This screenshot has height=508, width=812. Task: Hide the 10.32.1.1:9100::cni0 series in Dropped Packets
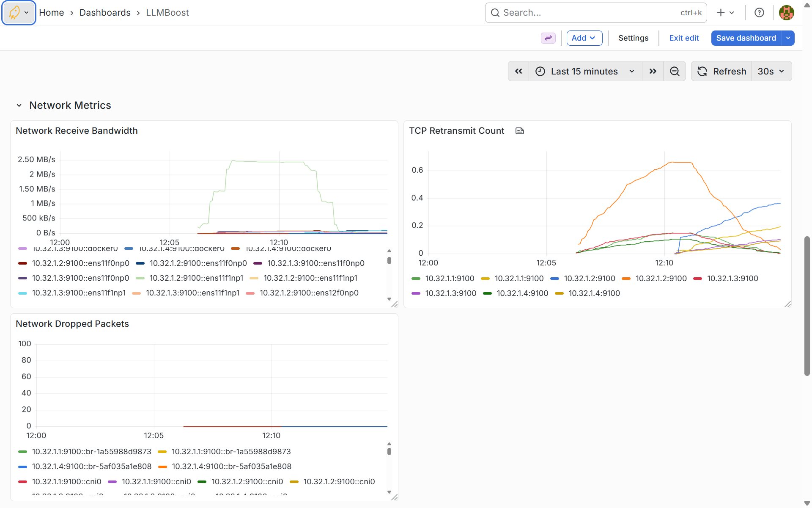point(66,481)
